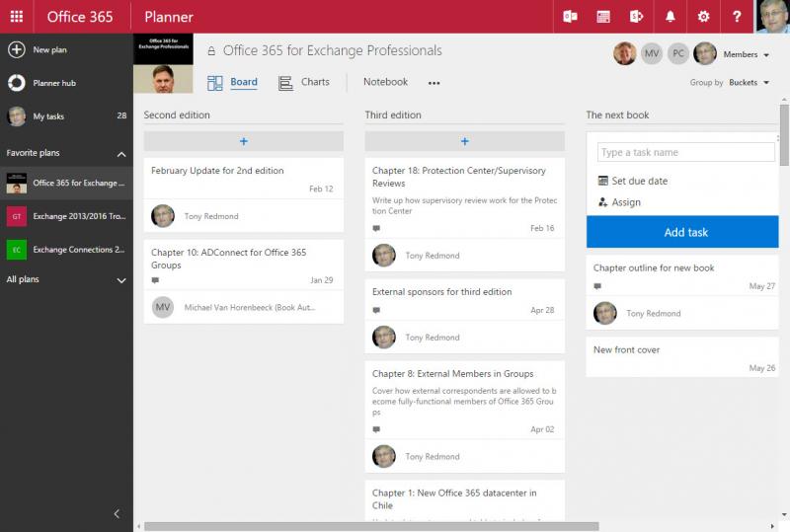The width and height of the screenshot is (790, 532).
Task: Select Office 365 for Exchange favorite plan
Action: 66,183
